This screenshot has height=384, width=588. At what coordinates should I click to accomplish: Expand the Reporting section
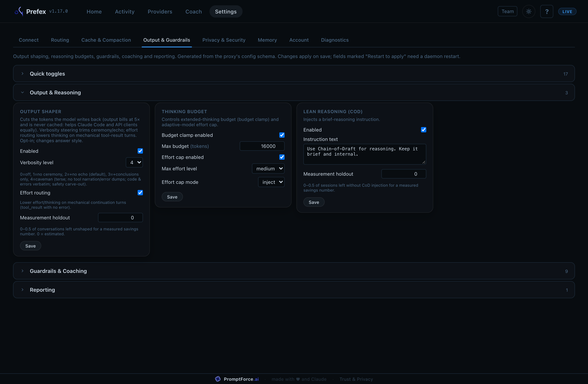click(x=294, y=290)
